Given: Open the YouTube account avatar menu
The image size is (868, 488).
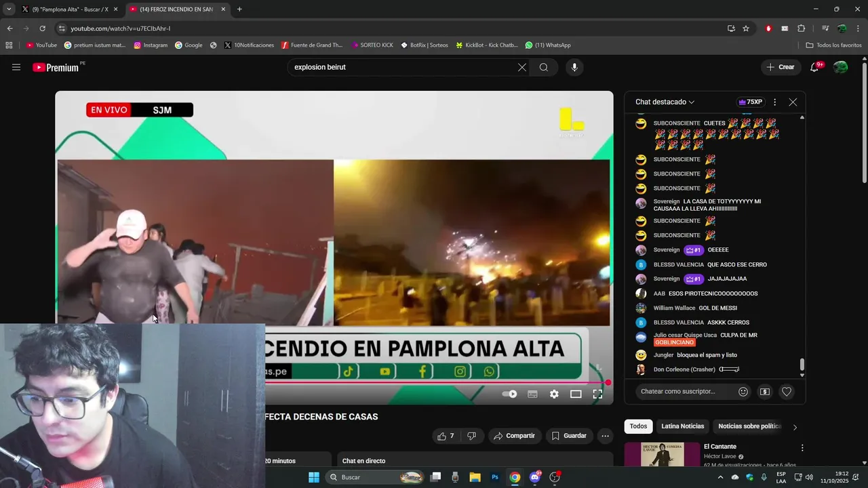Looking at the screenshot, I should [840, 67].
